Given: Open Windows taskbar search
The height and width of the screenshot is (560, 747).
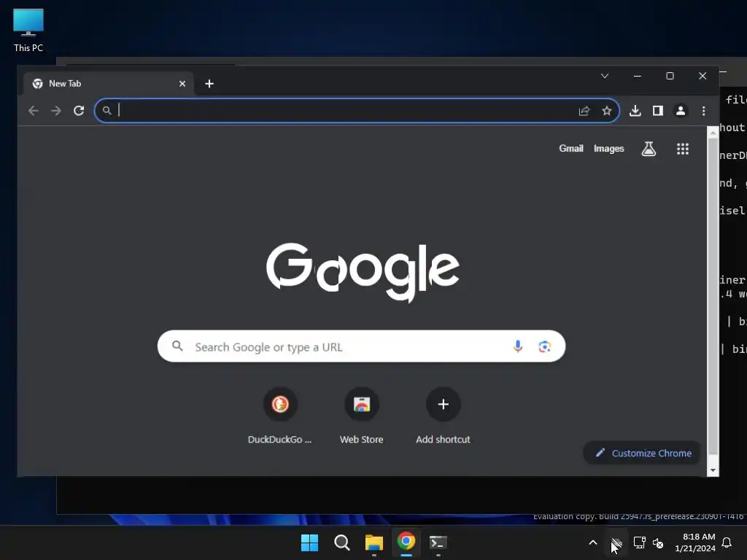Looking at the screenshot, I should click(x=342, y=542).
